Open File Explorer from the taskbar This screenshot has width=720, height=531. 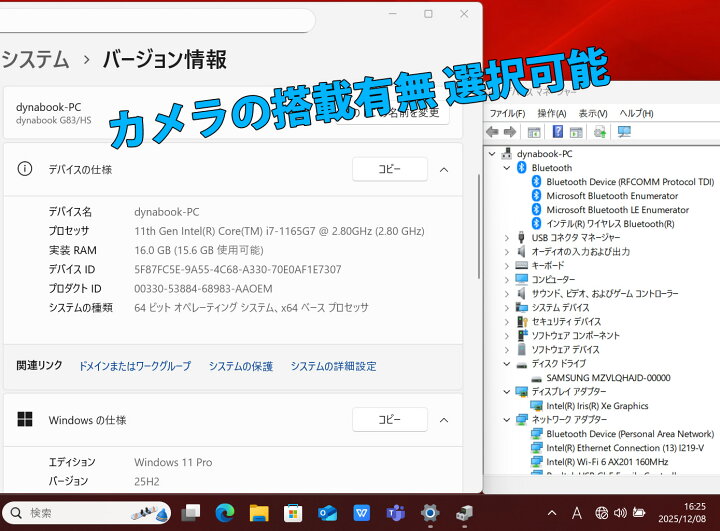[259, 513]
